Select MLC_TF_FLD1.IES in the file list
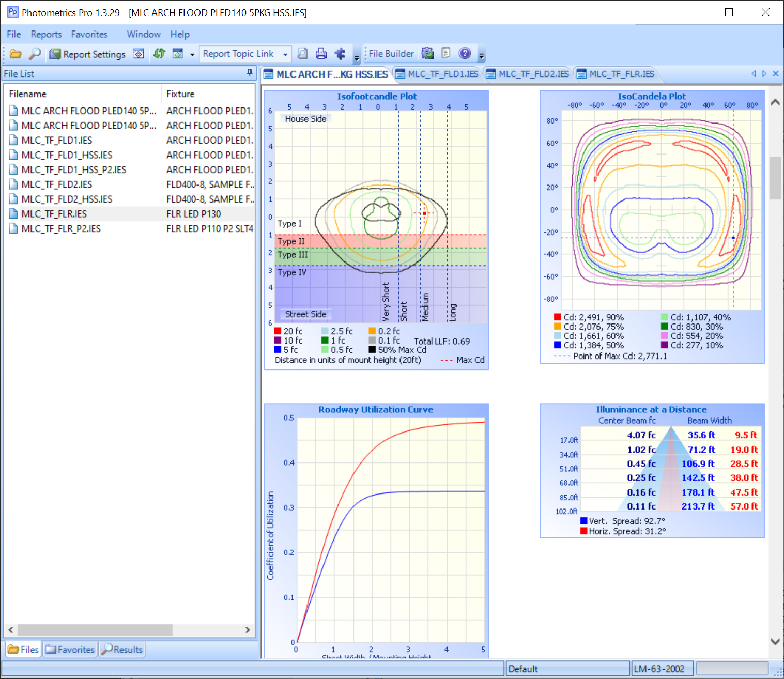The height and width of the screenshot is (679, 784). 57,140
